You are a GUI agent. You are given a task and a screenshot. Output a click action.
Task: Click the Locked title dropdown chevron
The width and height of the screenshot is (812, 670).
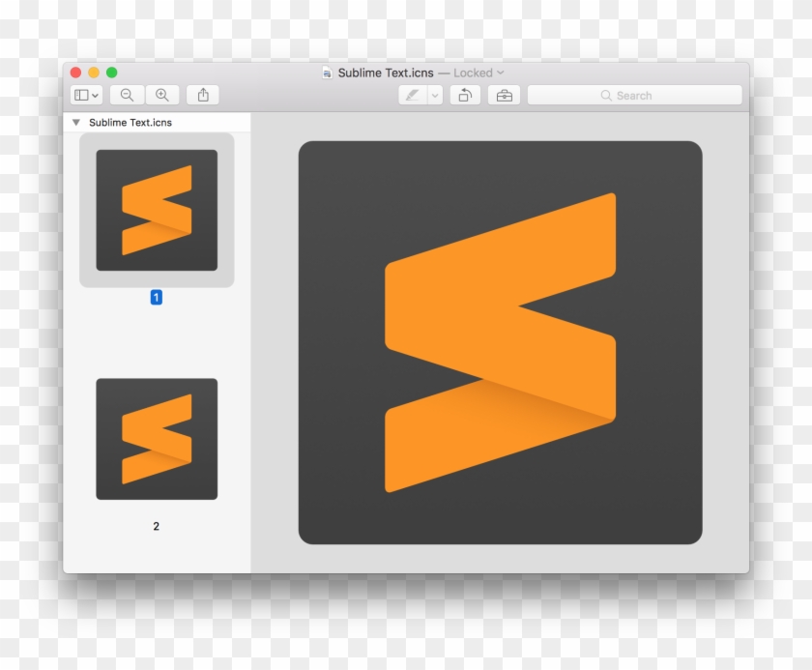click(501, 73)
